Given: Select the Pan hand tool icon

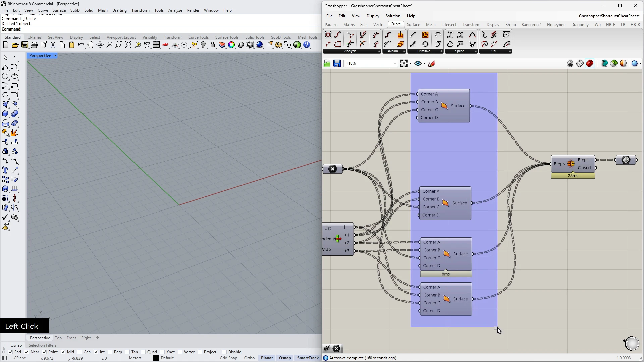Looking at the screenshot, I should pyautogui.click(x=91, y=45).
